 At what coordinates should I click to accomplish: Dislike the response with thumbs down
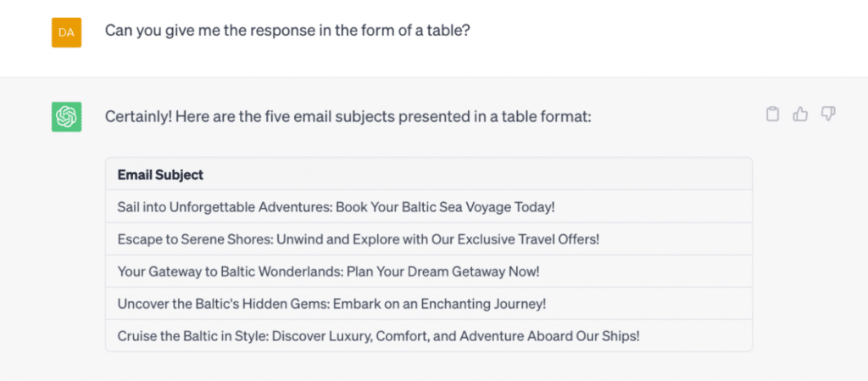(828, 114)
